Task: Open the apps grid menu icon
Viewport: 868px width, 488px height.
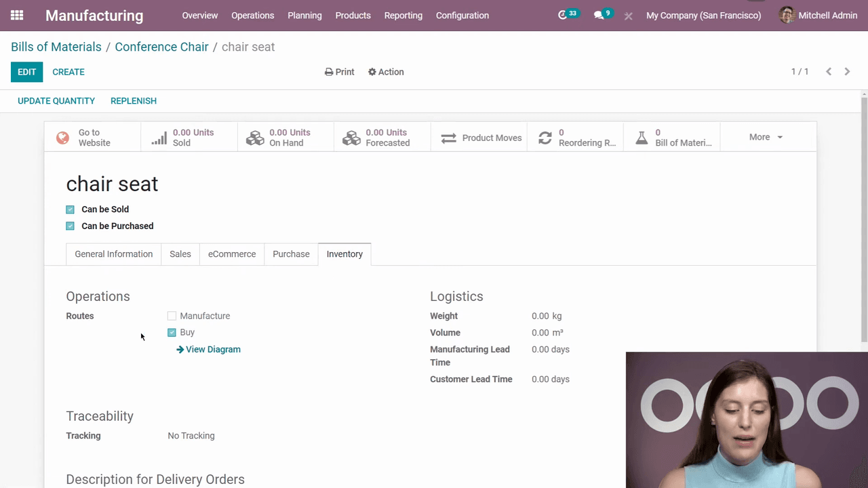Action: (x=17, y=15)
